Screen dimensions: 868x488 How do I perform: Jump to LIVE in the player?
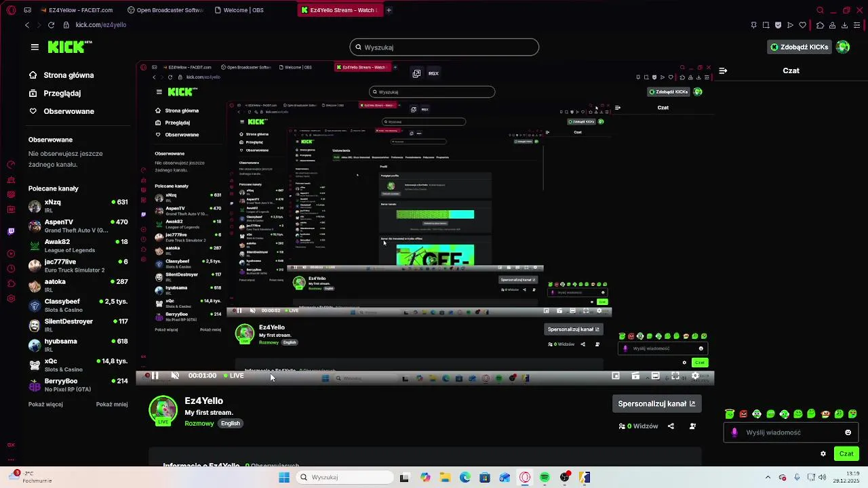[233, 375]
